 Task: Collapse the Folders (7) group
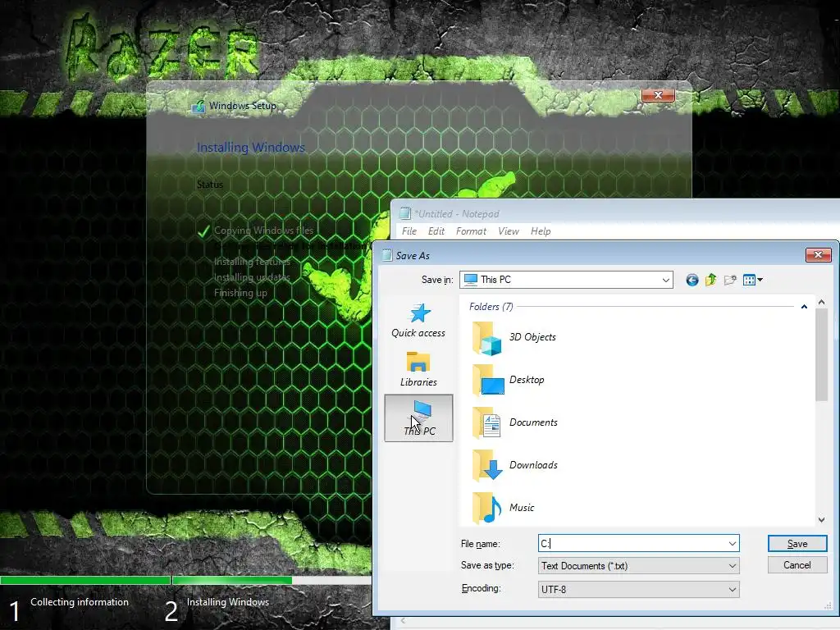[x=804, y=307]
